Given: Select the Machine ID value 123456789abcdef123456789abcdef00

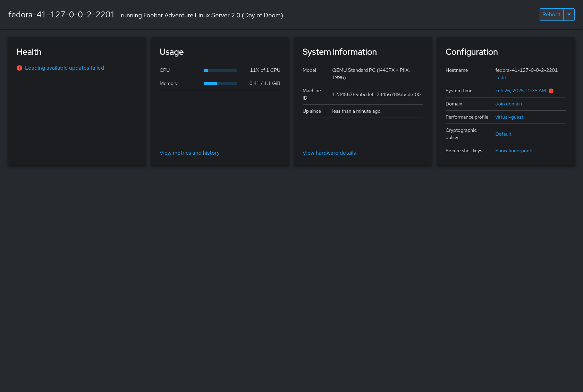Looking at the screenshot, I should coord(377,94).
